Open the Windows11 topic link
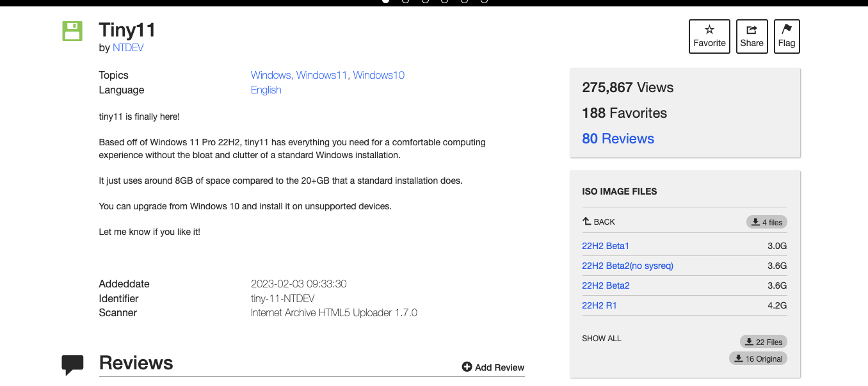The image size is (868, 386). pos(323,75)
